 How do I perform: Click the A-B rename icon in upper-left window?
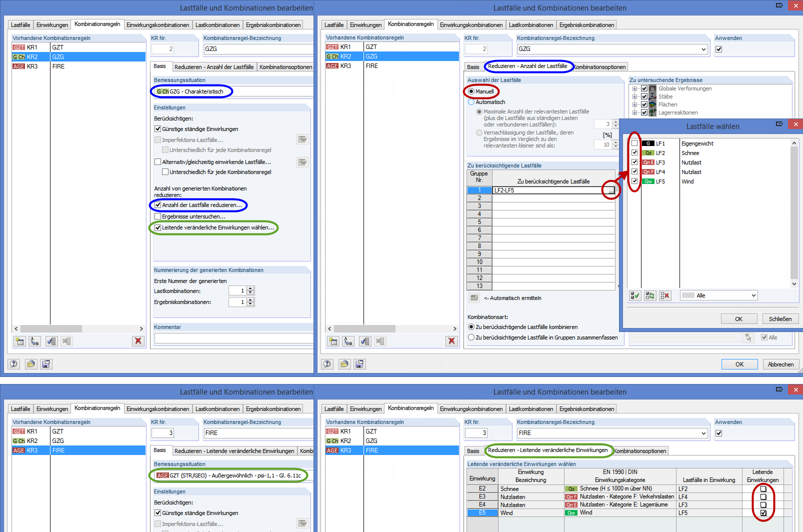(34, 341)
